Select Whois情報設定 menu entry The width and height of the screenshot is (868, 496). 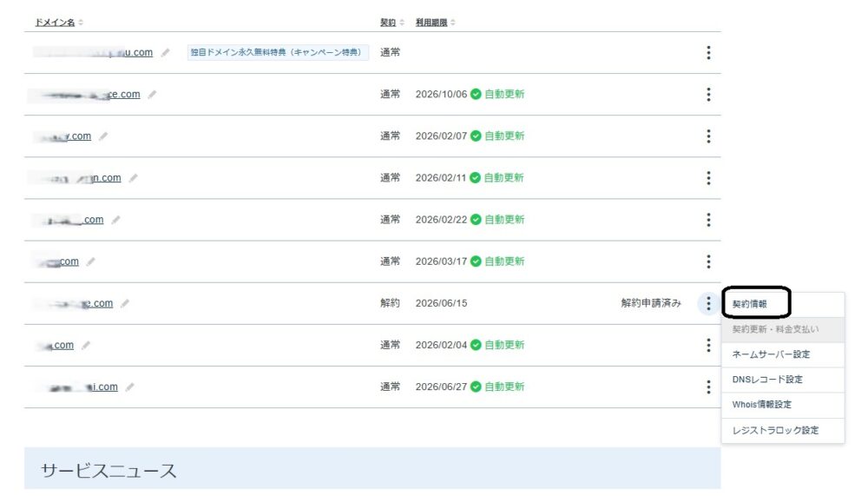coord(761,405)
